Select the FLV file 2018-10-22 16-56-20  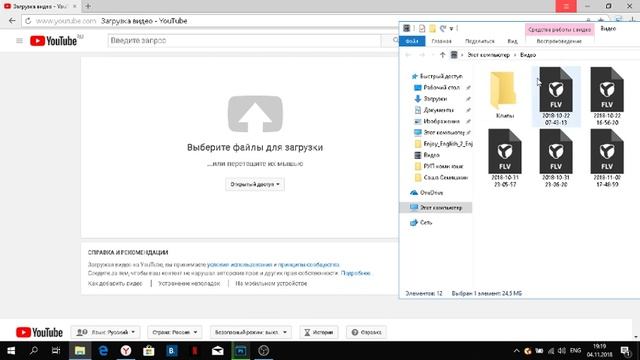[607, 96]
